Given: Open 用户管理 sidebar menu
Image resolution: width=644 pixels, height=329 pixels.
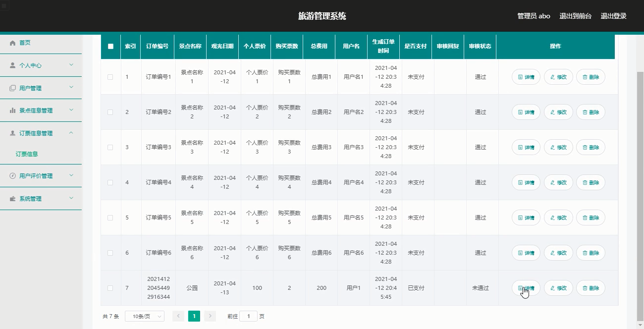Looking at the screenshot, I should point(41,88).
